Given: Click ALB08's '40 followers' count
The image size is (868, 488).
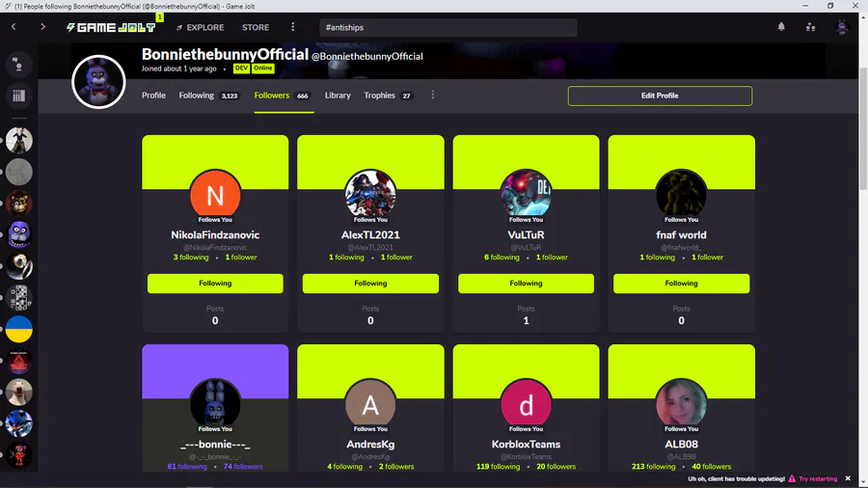Looking at the screenshot, I should pyautogui.click(x=712, y=467).
